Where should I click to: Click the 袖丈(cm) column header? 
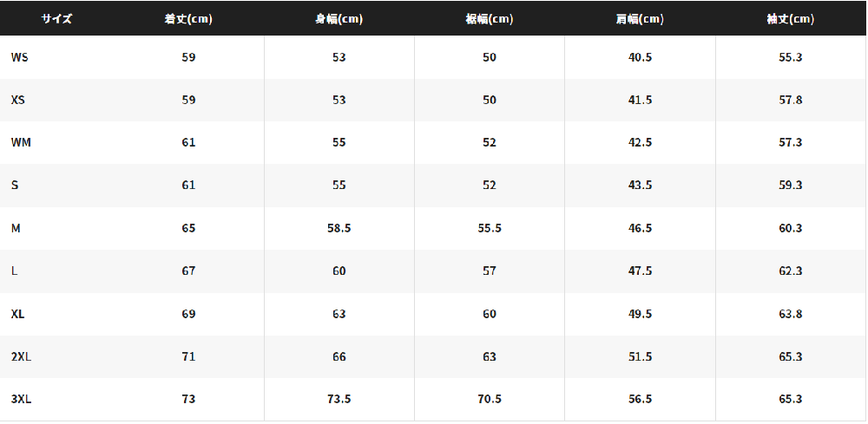[791, 19]
